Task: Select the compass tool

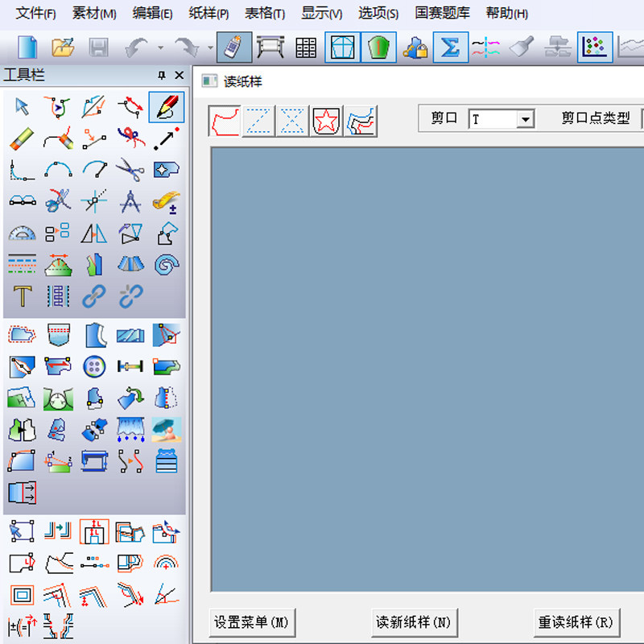Action: pos(130,201)
